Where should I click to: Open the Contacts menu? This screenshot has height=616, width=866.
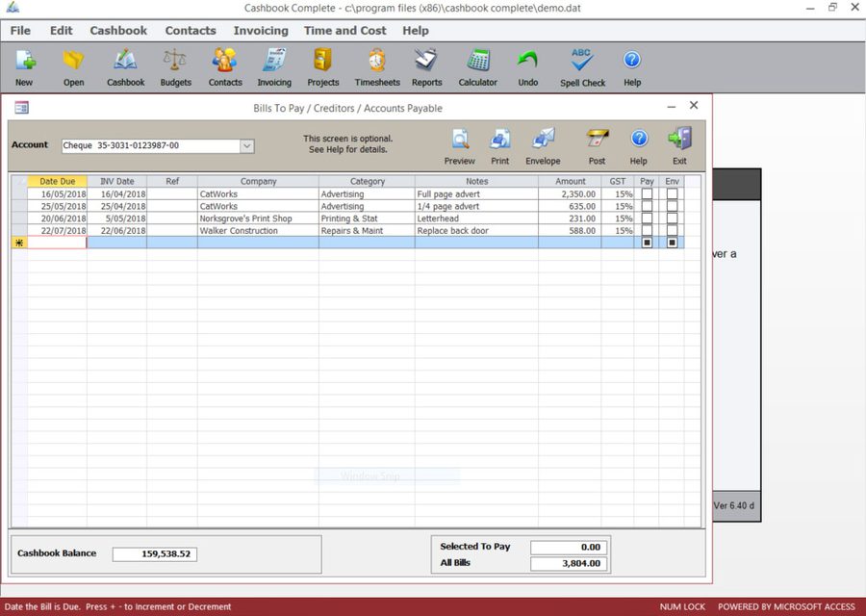pos(191,31)
